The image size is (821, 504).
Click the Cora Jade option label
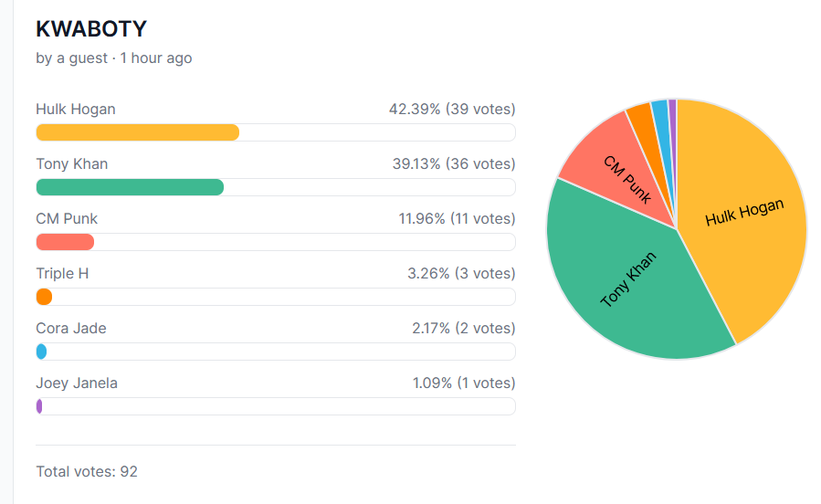click(x=71, y=329)
